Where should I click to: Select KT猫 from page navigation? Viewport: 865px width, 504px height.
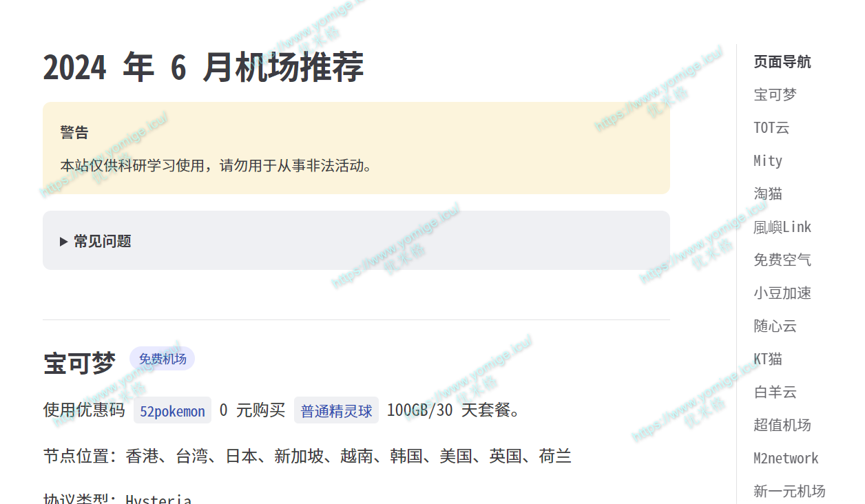click(x=768, y=359)
